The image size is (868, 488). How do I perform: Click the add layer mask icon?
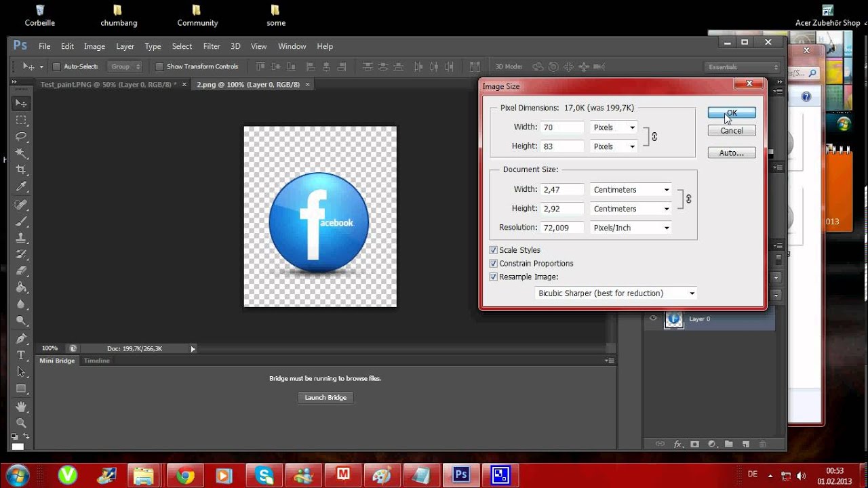click(694, 445)
